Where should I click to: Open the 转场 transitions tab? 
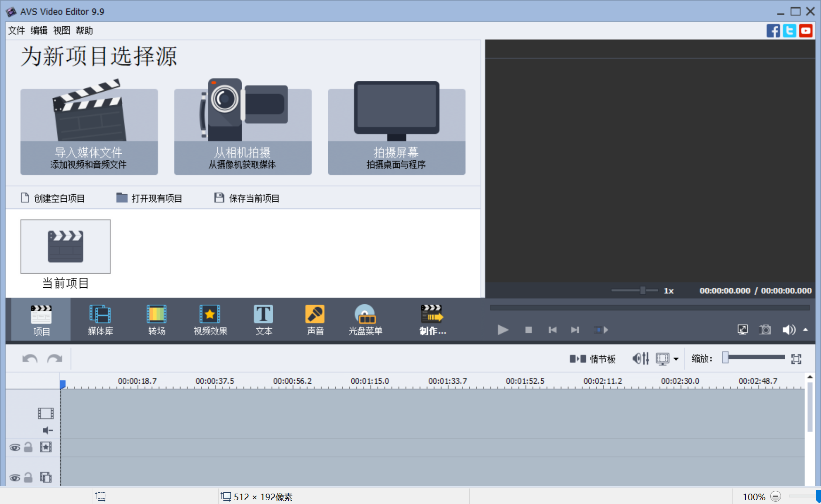click(157, 320)
